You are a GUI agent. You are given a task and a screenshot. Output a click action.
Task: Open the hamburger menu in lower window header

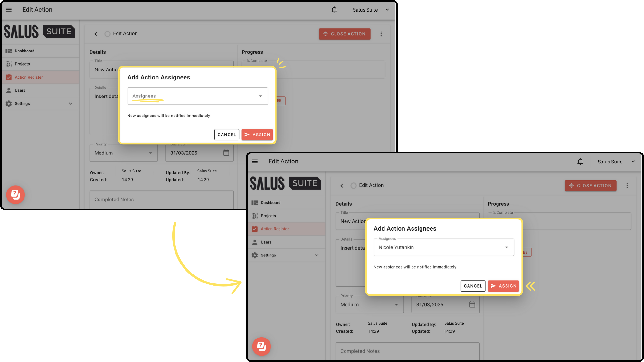(255, 162)
